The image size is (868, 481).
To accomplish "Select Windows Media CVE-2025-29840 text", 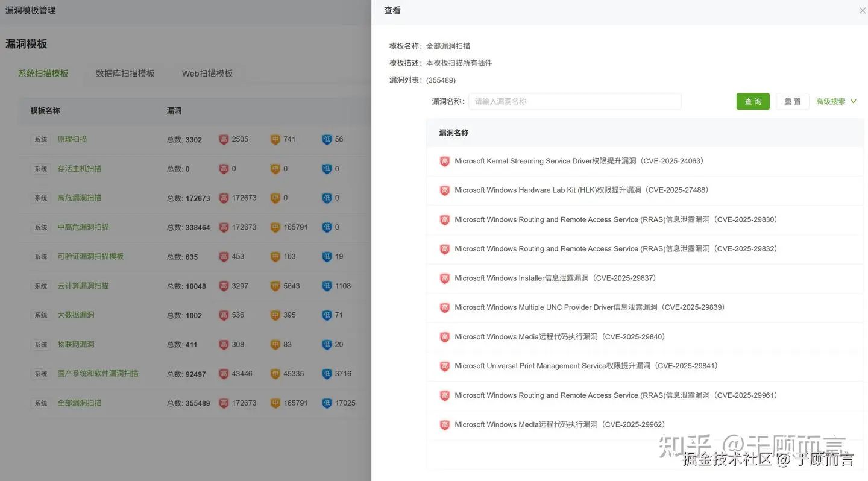I will [x=560, y=337].
